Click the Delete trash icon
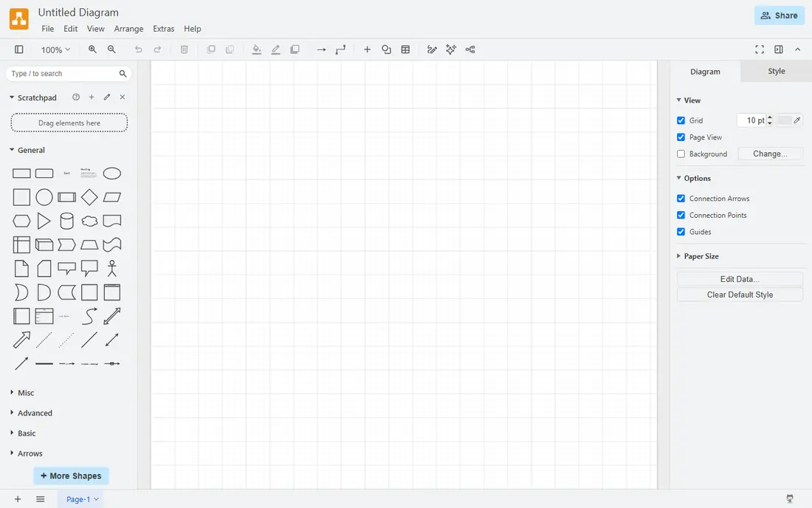 click(x=184, y=49)
